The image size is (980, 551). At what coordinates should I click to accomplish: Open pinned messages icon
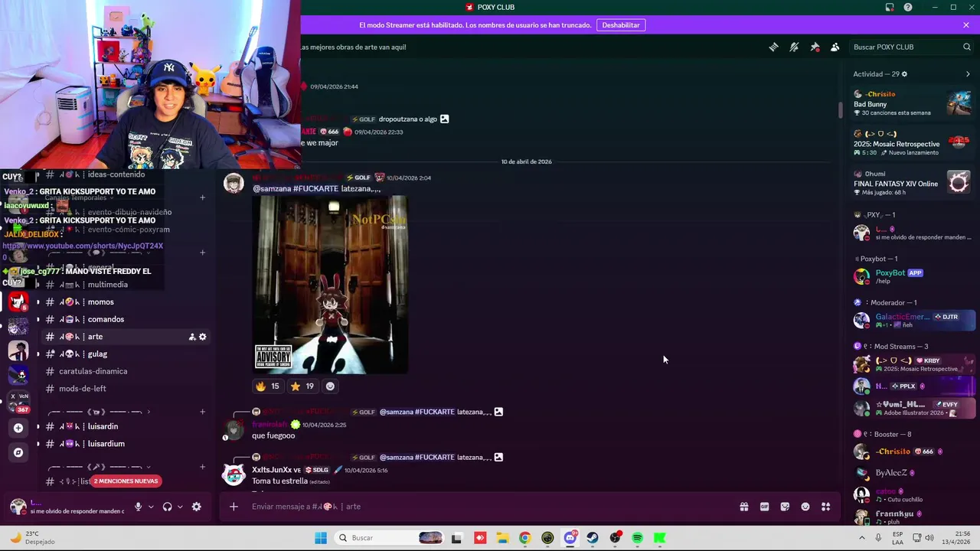(815, 47)
